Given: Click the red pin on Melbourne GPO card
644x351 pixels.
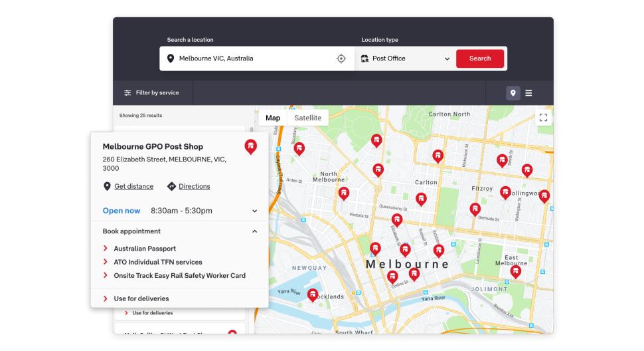Looking at the screenshot, I should [250, 146].
